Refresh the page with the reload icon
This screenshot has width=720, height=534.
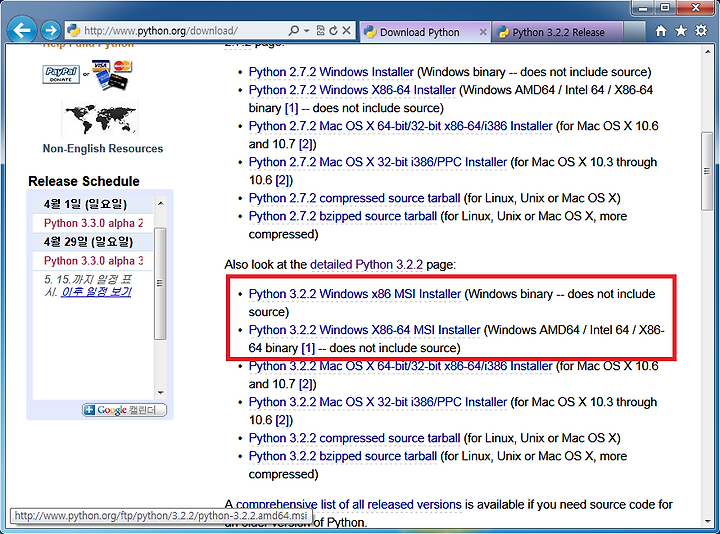[333, 31]
